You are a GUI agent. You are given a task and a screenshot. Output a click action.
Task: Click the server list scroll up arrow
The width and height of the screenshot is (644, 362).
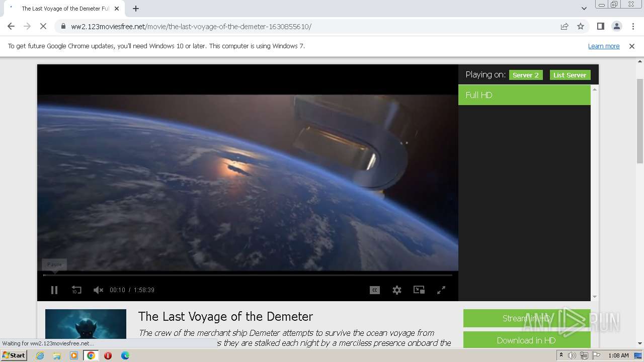click(595, 89)
